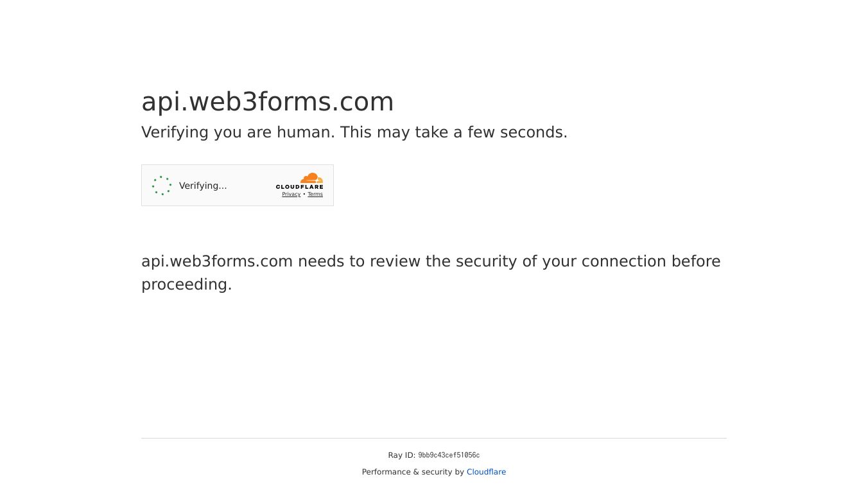The image size is (868, 488).
Task: Click the horizontal divider above the footer
Action: (x=433, y=438)
